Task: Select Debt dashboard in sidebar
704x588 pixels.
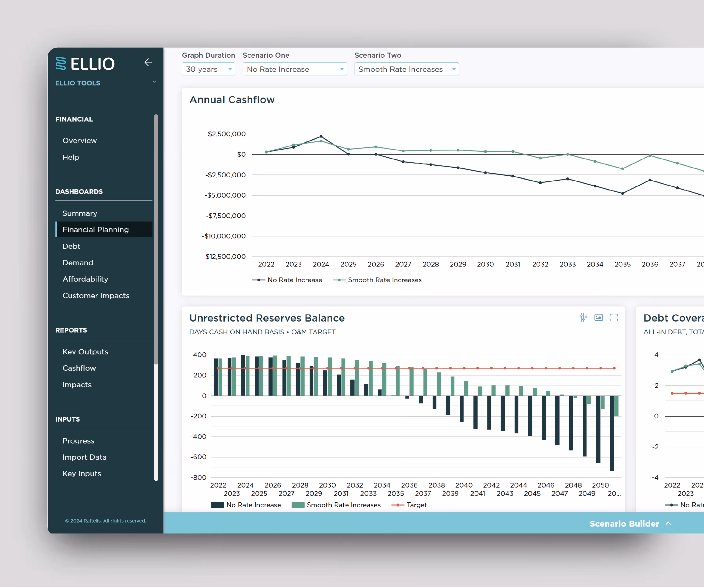Action: (71, 246)
